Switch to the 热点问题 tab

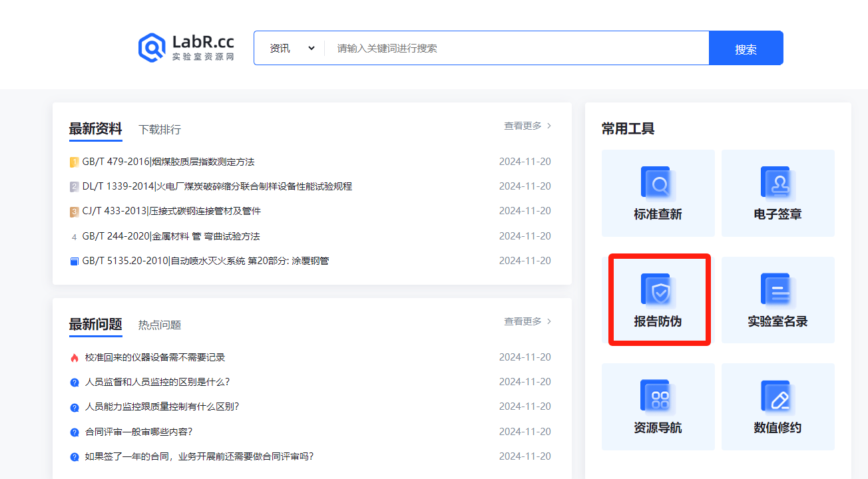tap(160, 325)
